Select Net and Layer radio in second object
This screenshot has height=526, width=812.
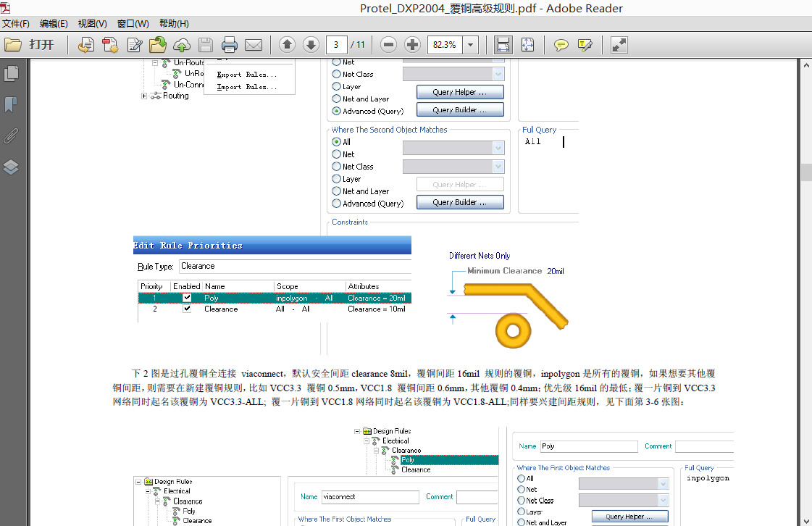tap(337, 191)
